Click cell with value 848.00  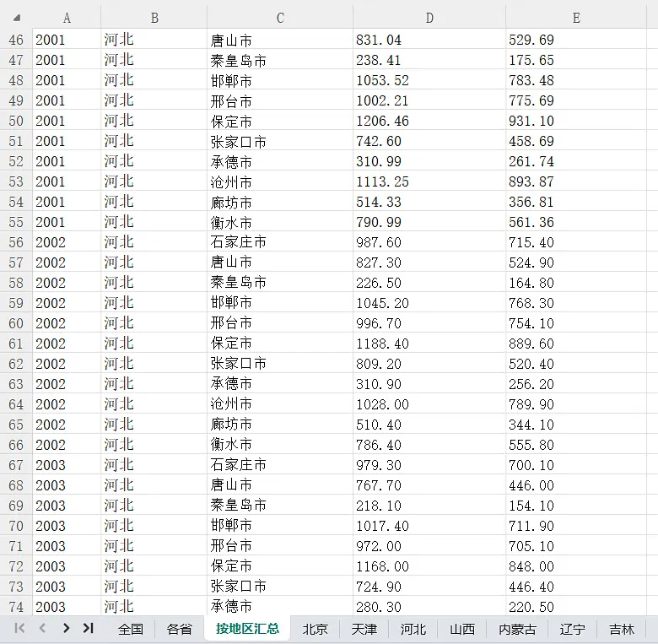click(576, 566)
